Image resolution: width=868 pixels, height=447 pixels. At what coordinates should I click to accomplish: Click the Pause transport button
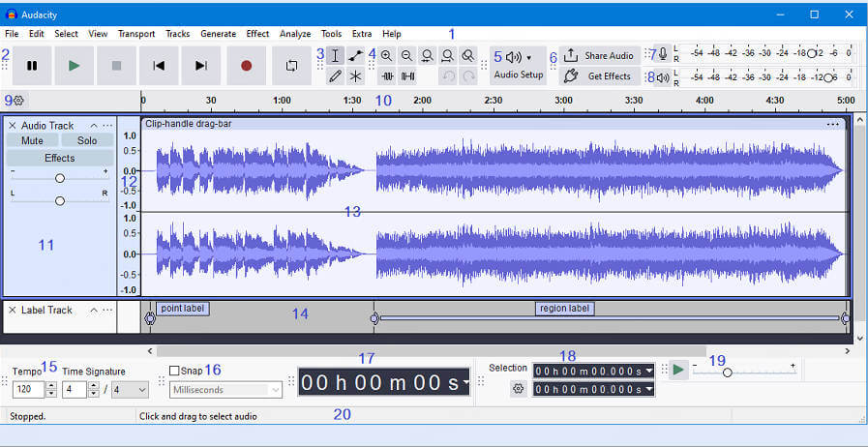tap(32, 66)
